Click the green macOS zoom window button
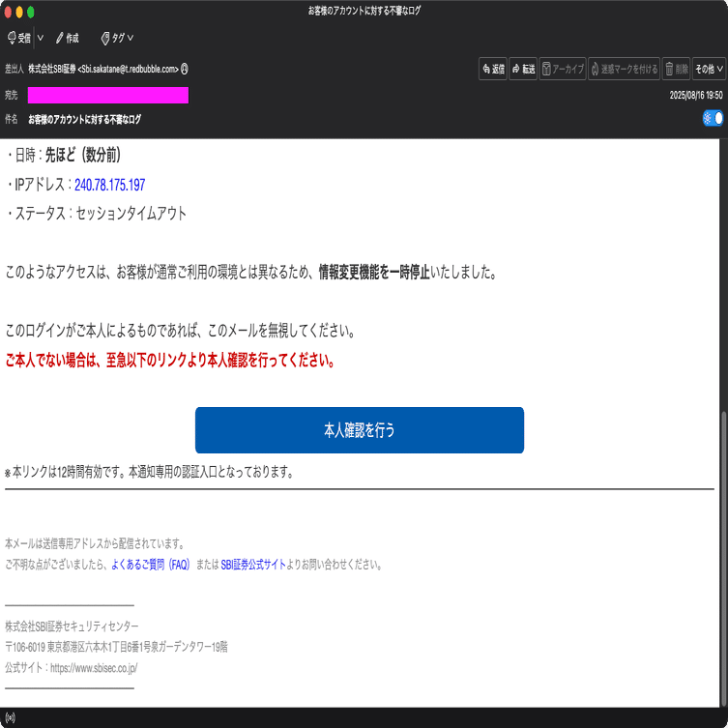The width and height of the screenshot is (728, 728). click(x=31, y=12)
